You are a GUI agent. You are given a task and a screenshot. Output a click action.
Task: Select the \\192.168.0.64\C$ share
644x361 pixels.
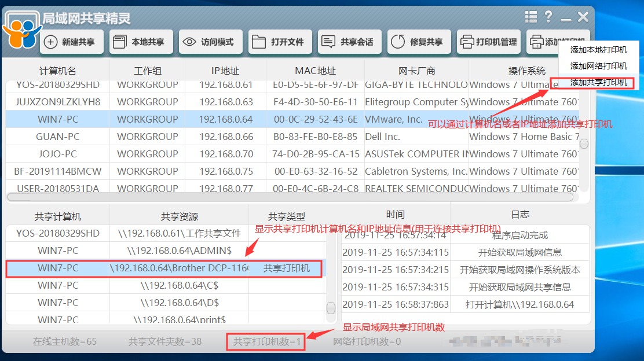(180, 286)
